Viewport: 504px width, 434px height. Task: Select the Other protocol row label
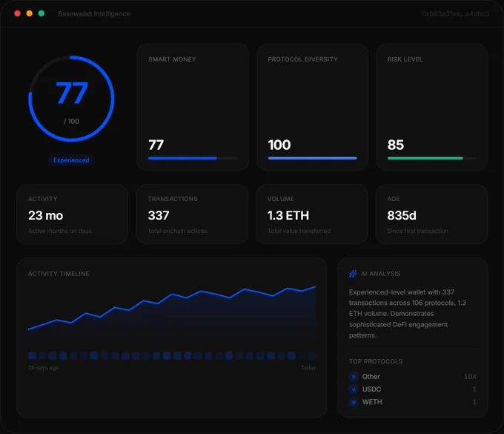pos(371,376)
